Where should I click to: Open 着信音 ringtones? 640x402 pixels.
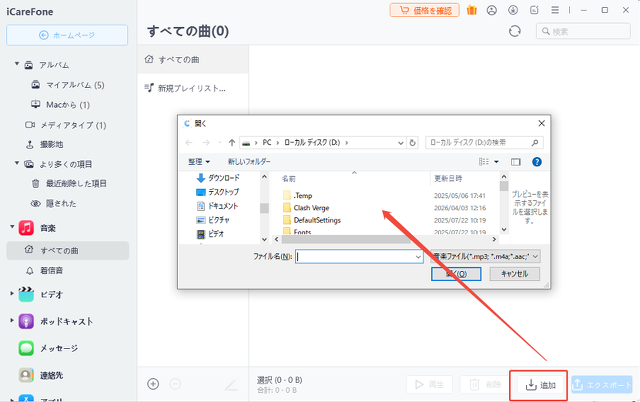point(44,270)
